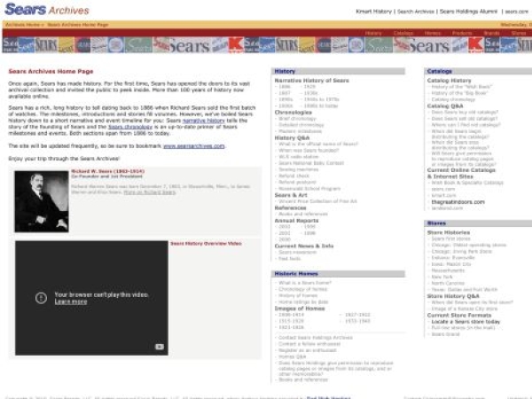Open the Sears Holdings Alumni link

tap(468, 12)
